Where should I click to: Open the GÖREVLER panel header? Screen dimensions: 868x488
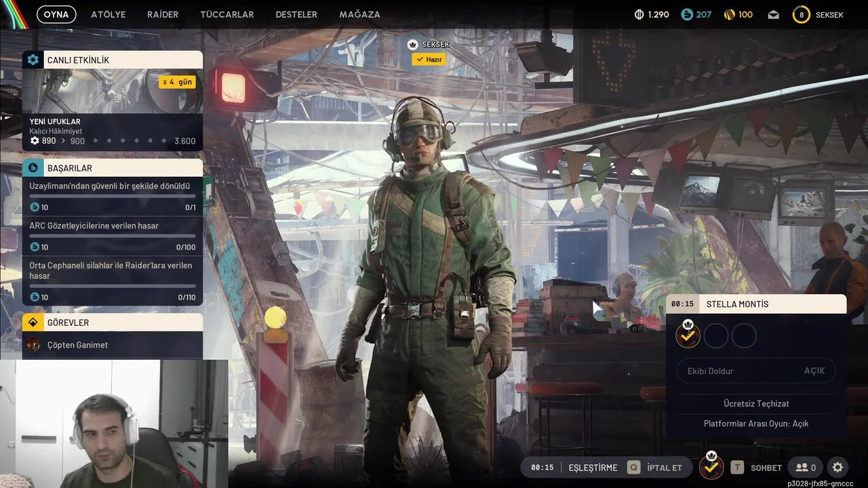(x=113, y=323)
